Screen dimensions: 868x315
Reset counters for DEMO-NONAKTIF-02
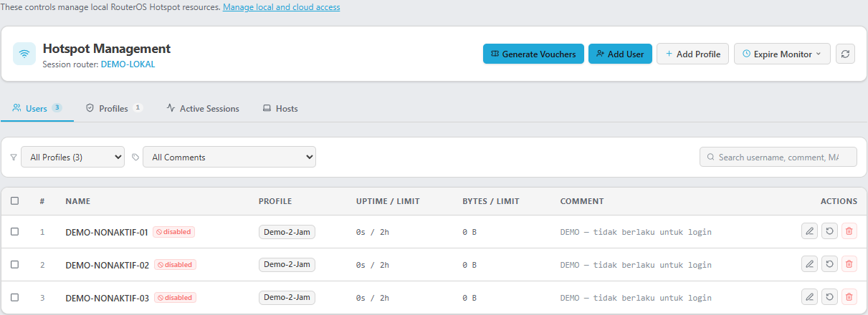pyautogui.click(x=829, y=264)
